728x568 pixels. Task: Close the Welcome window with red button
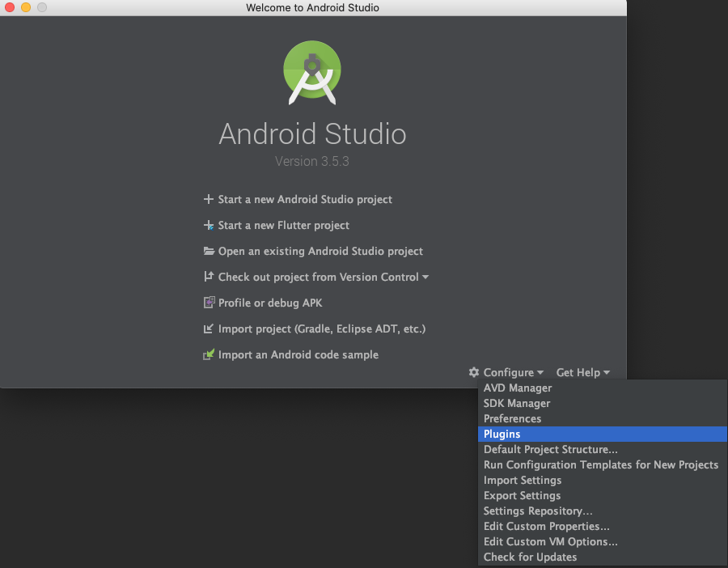click(x=9, y=7)
